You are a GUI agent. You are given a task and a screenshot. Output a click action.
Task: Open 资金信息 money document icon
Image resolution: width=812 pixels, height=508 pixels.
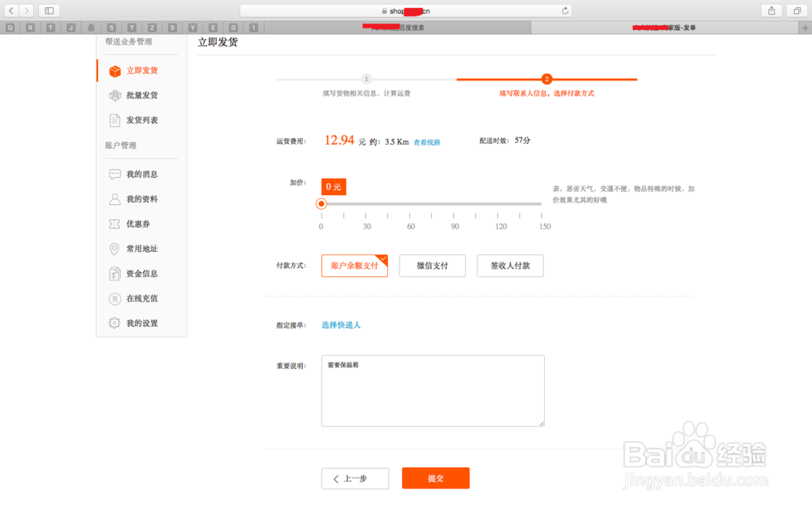click(114, 274)
